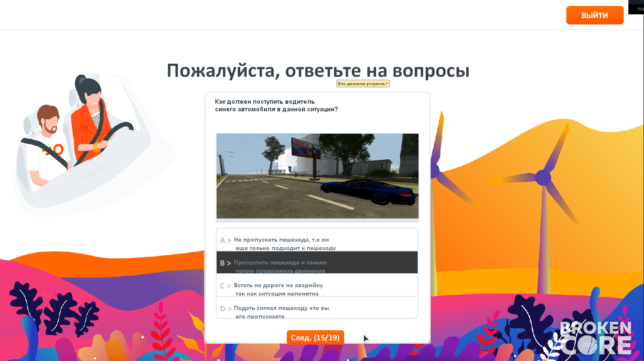Choose answer B: Пропустить пешехода
The width and height of the screenshot is (644, 361).
[x=317, y=263]
